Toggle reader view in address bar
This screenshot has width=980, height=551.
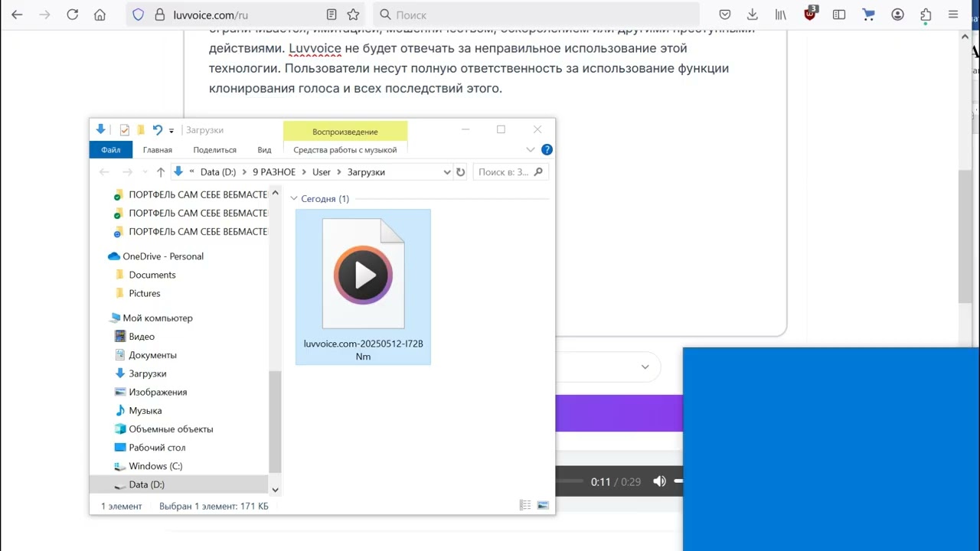coord(332,15)
